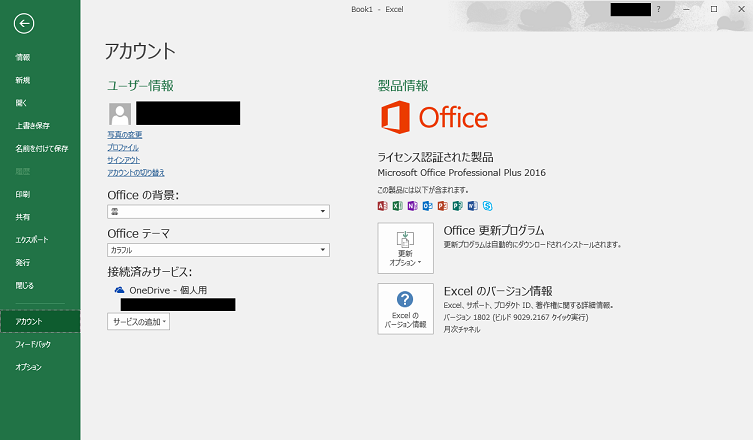Click the PowerPoint product icon
This screenshot has height=440, width=753.
pyautogui.click(x=442, y=206)
